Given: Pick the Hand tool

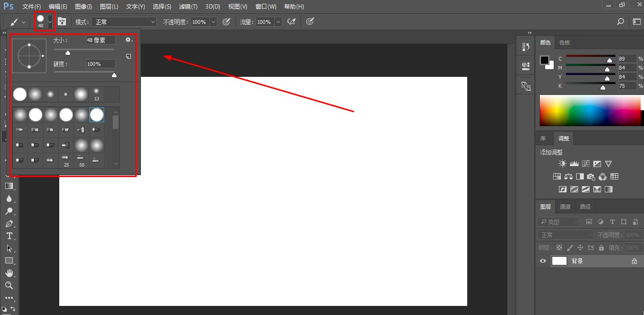Looking at the screenshot, I should pyautogui.click(x=9, y=273).
